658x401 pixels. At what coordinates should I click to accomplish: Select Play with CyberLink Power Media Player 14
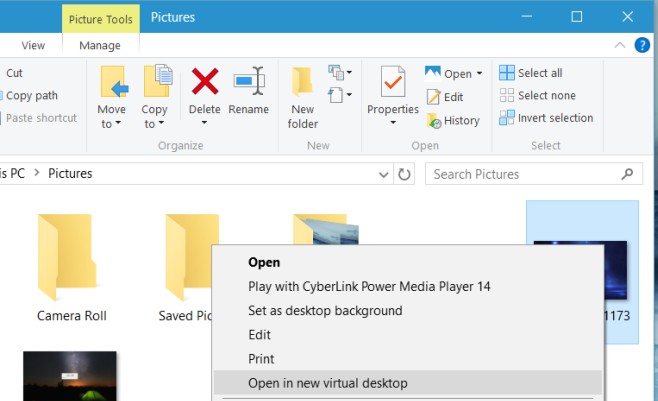point(369,286)
